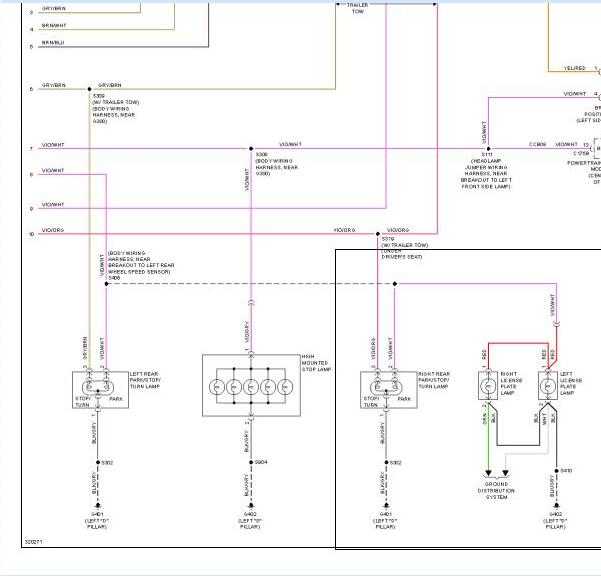Select the high mounted stop lamp component box
Screen dimensions: 601x576
click(x=251, y=385)
